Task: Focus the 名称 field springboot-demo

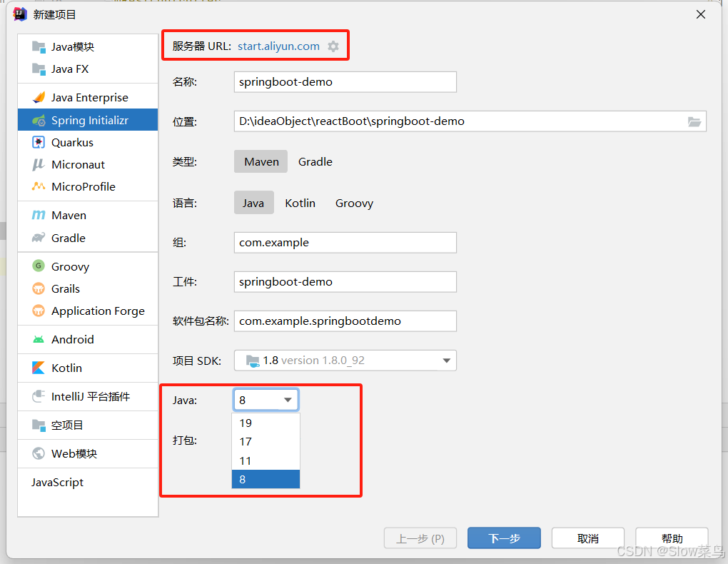Action: 345,82
